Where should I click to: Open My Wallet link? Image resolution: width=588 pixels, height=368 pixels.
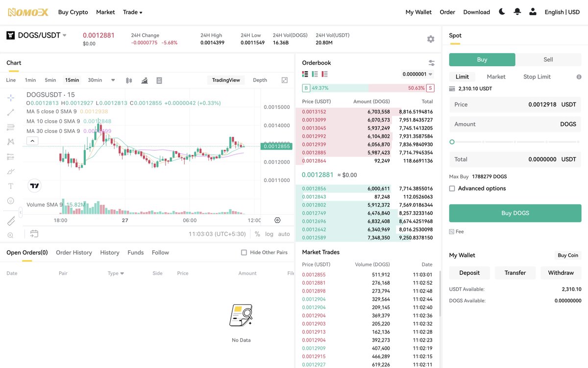[x=418, y=12]
